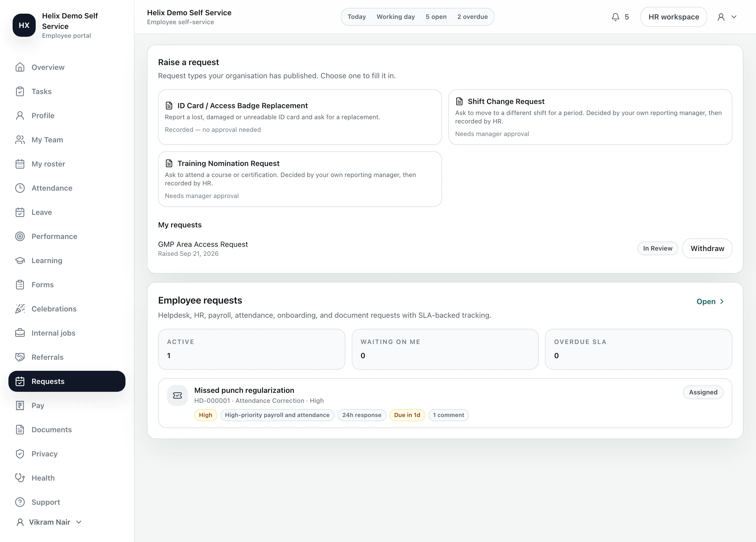Select the Profile person icon
This screenshot has height=542, width=756.
point(20,115)
